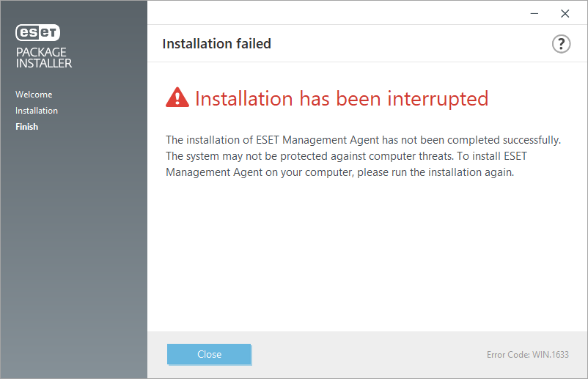
Task: Click the red warning triangle icon
Action: 177,97
